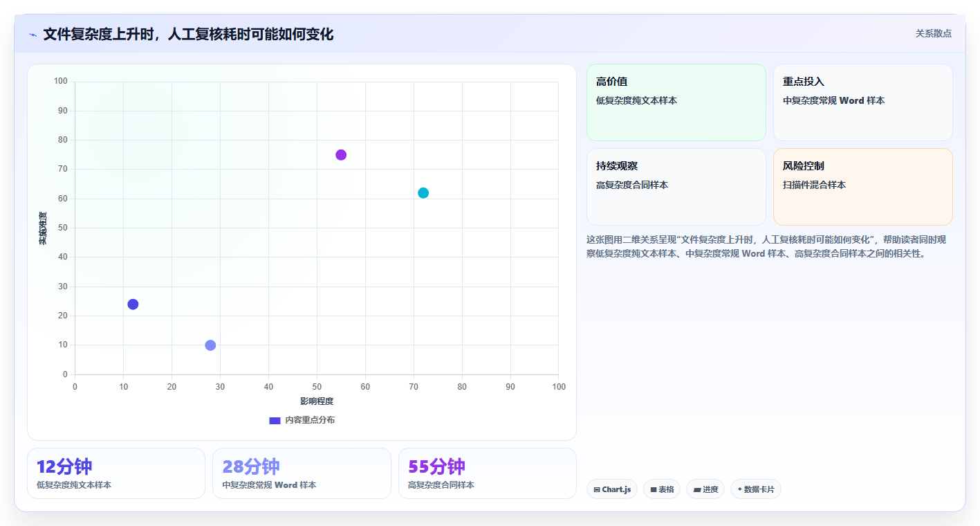980x526 pixels.
Task: Click 低复杂度纯文本样本 under 12分钟
Action: pos(74,485)
